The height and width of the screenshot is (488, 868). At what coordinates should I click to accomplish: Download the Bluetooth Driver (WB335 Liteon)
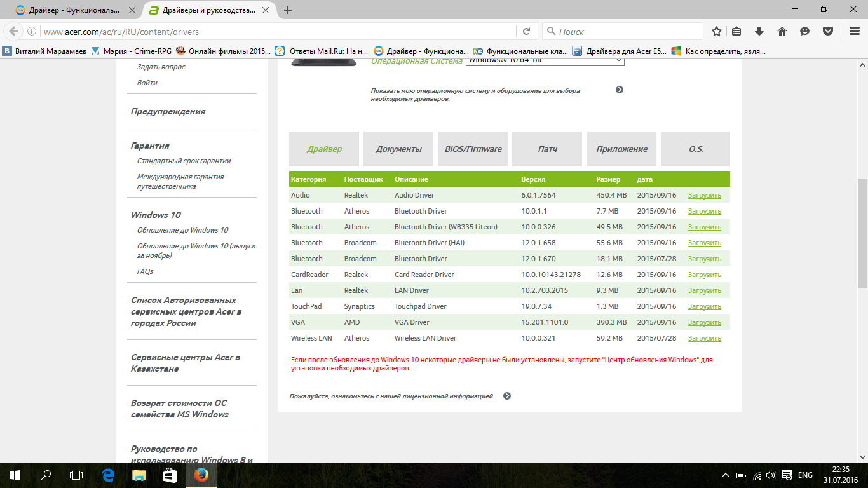click(x=704, y=227)
